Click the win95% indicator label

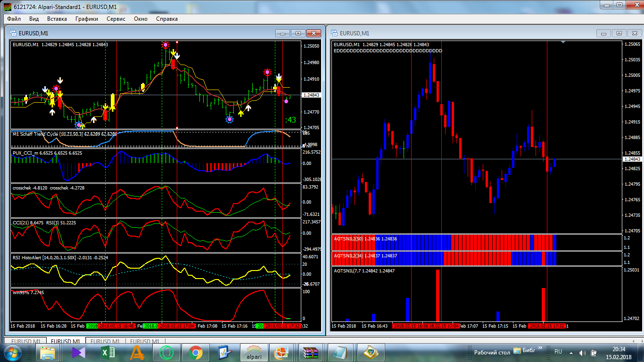[x=28, y=292]
